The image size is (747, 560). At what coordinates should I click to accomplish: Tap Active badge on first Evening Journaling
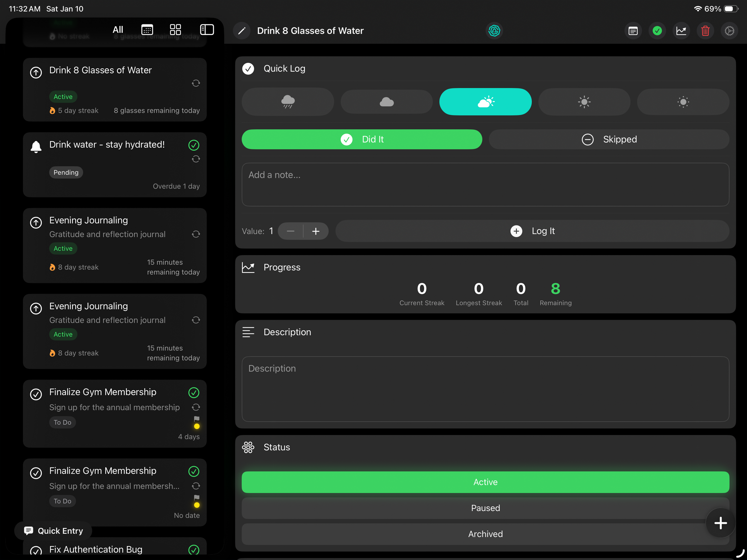[63, 249]
